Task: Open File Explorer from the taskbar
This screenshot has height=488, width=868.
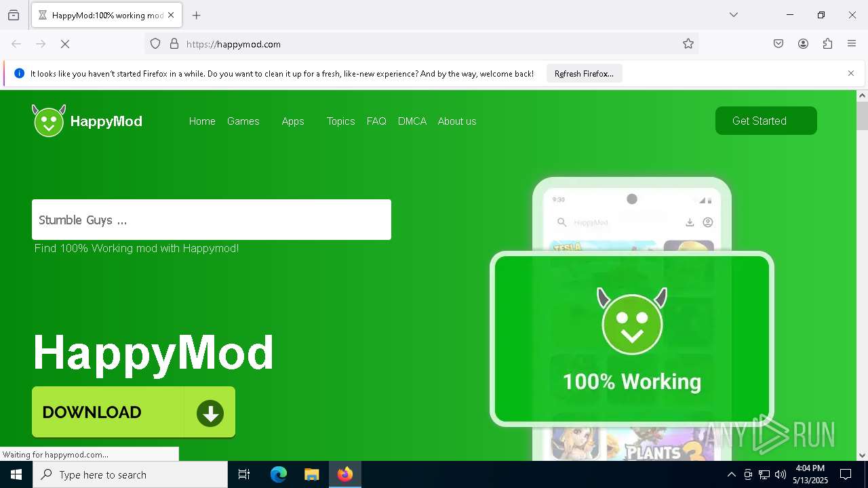Action: (x=311, y=474)
